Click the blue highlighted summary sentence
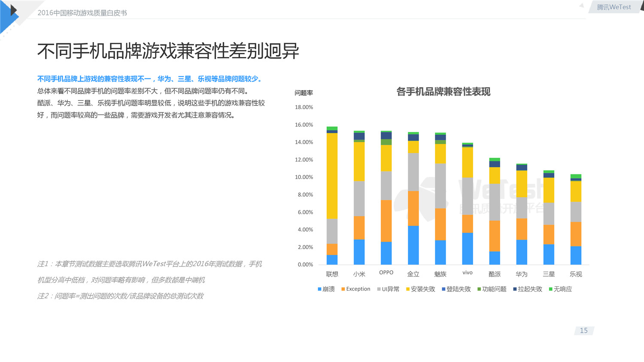The image size is (644, 362). click(x=151, y=79)
